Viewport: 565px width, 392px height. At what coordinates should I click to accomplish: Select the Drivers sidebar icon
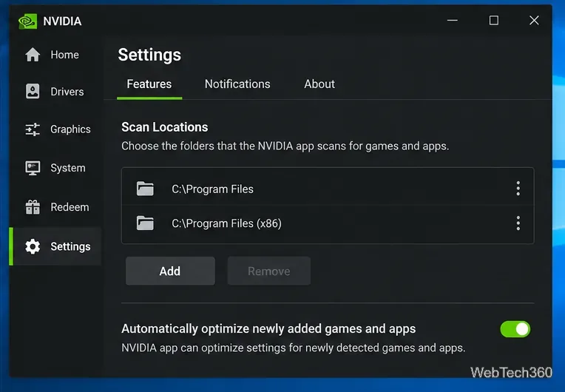33,91
